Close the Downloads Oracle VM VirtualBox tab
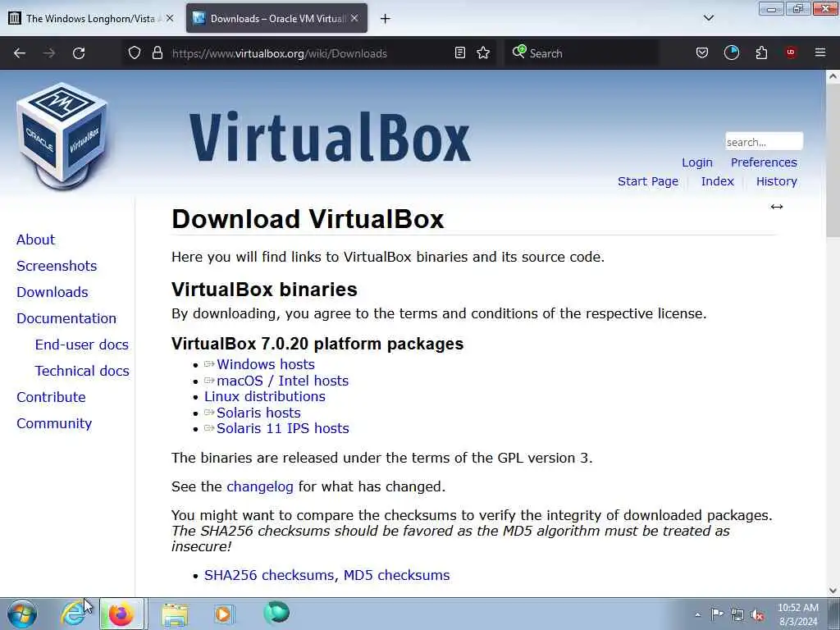This screenshot has width=840, height=630. 354,18
